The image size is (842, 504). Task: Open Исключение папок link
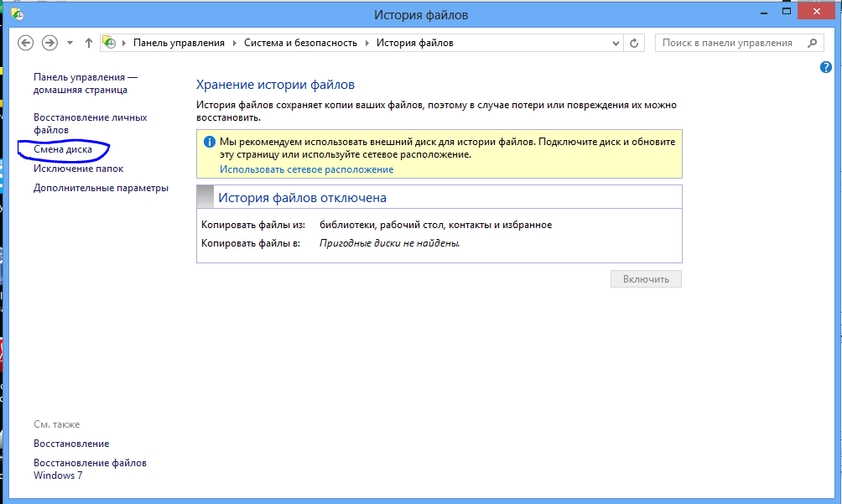[x=78, y=169]
